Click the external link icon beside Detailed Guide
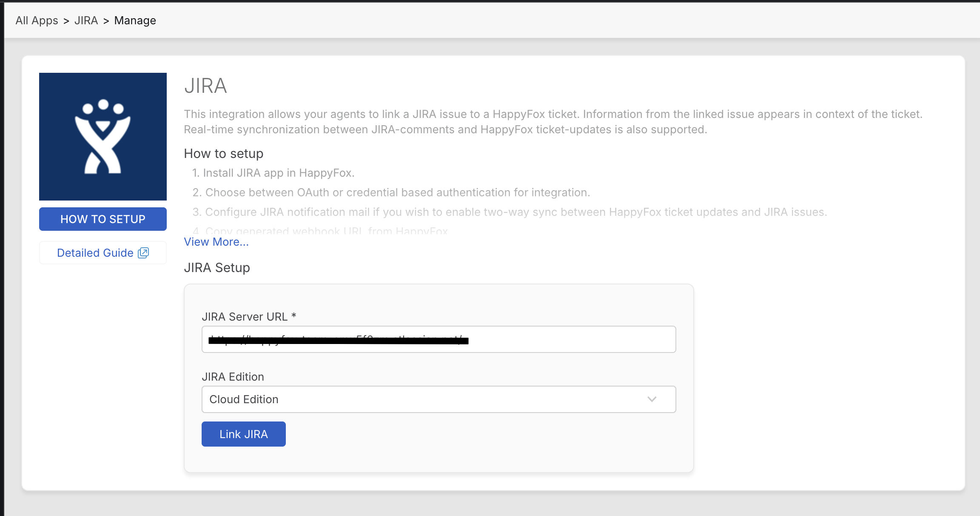The height and width of the screenshot is (516, 980). (143, 253)
